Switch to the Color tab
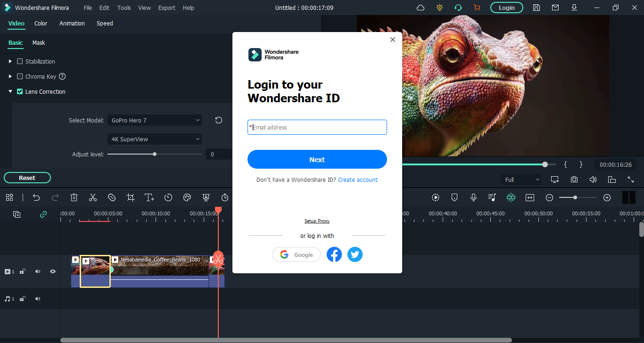The image size is (644, 343). [x=41, y=24]
